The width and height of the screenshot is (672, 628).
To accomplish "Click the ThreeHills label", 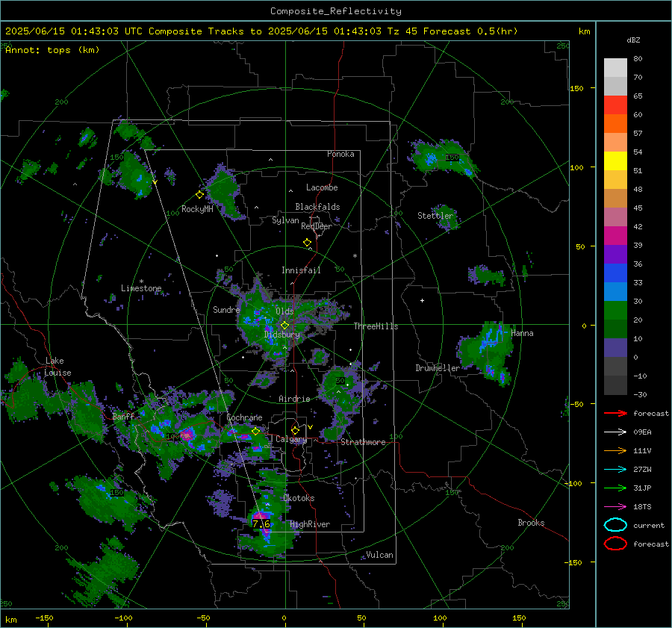I will click(376, 326).
